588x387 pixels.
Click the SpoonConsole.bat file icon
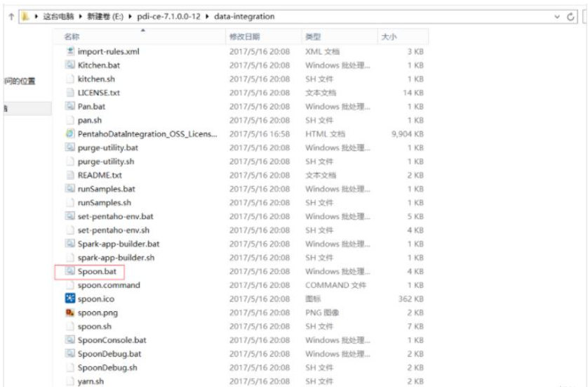click(x=70, y=340)
